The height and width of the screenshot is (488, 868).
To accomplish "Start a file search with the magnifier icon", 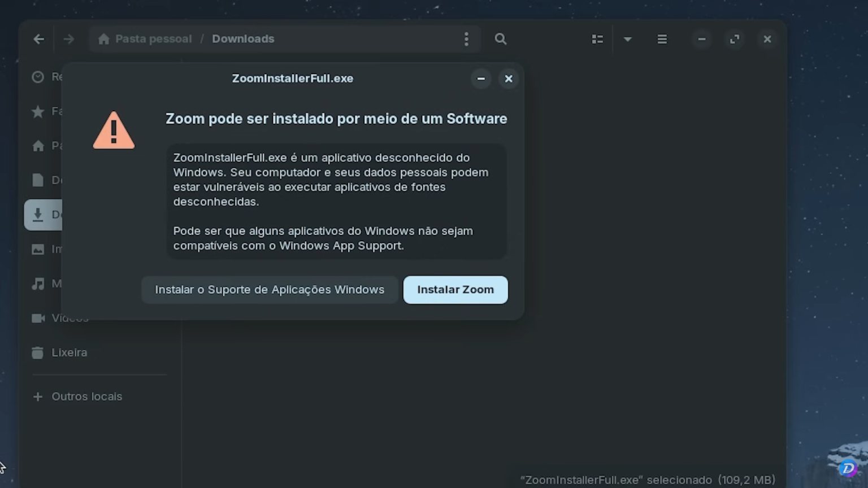I will [500, 39].
